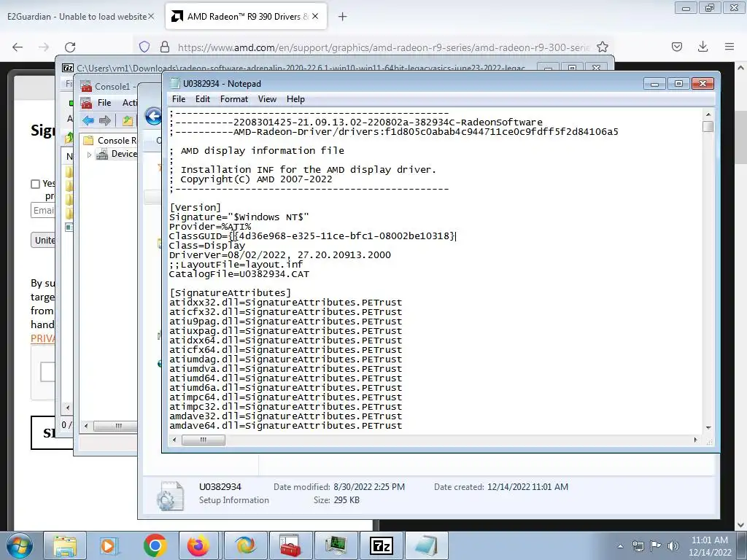Open Firefox downloads panel
Screen dimensions: 747x560
coord(703,47)
